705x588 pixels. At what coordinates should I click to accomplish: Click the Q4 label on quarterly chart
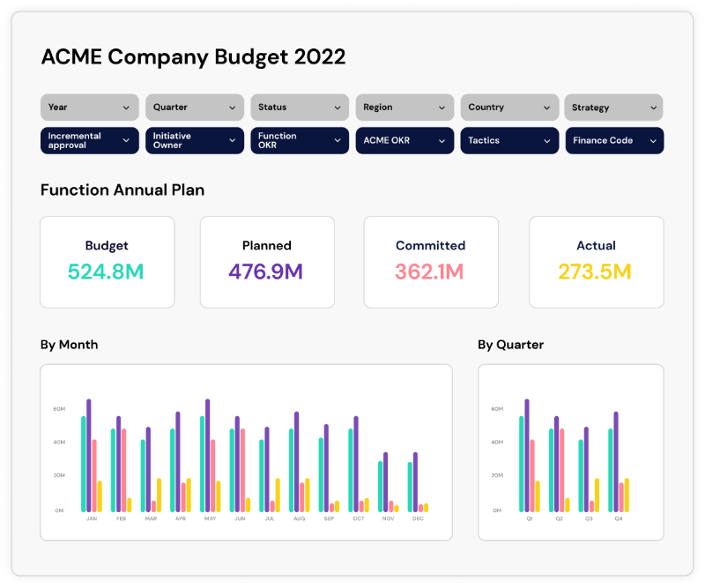pyautogui.click(x=619, y=518)
